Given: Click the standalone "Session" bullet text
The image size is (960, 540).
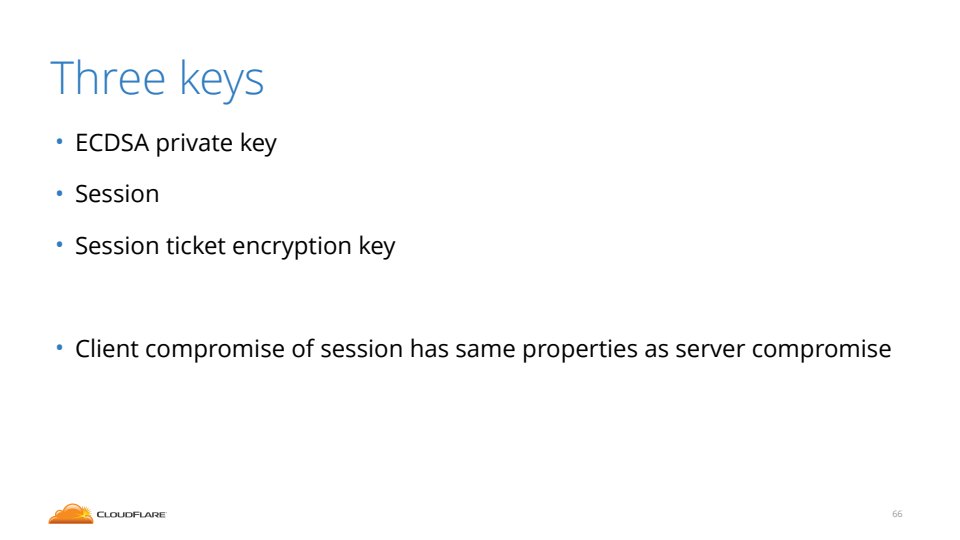Looking at the screenshot, I should click(x=117, y=194).
